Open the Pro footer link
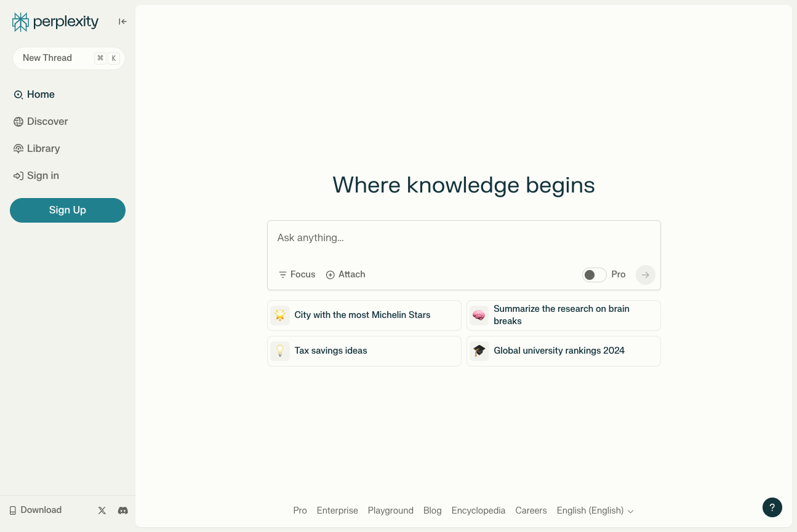Image resolution: width=797 pixels, height=532 pixels. pyautogui.click(x=300, y=510)
